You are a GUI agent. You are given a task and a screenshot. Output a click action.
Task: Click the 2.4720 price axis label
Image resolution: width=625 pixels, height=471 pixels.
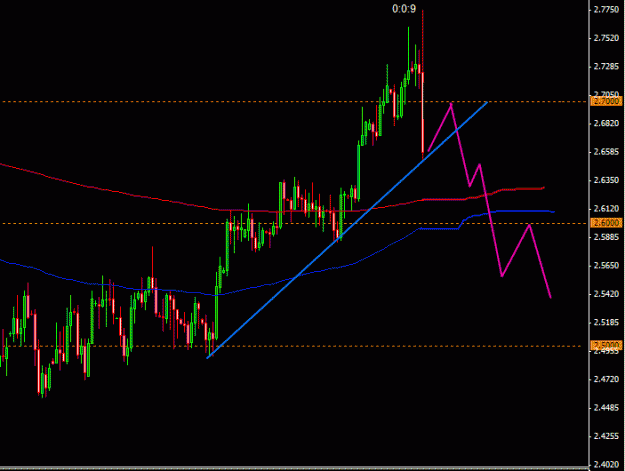point(606,379)
